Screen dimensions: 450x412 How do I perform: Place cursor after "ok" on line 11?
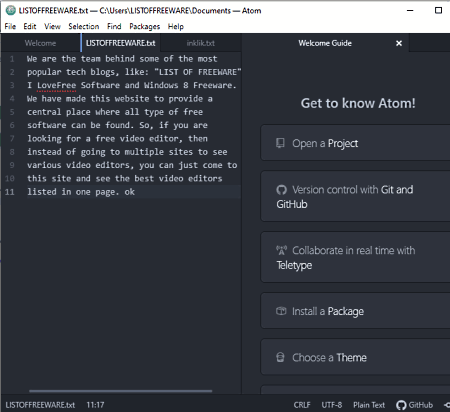135,192
